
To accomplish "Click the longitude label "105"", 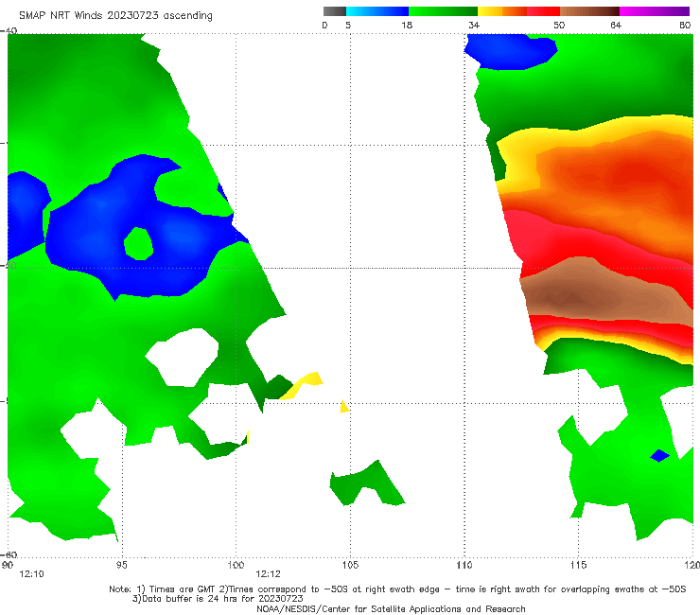I will pos(350,566).
